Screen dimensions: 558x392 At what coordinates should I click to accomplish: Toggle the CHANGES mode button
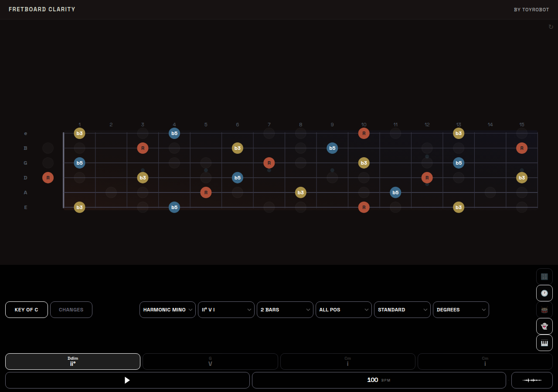[71, 310]
